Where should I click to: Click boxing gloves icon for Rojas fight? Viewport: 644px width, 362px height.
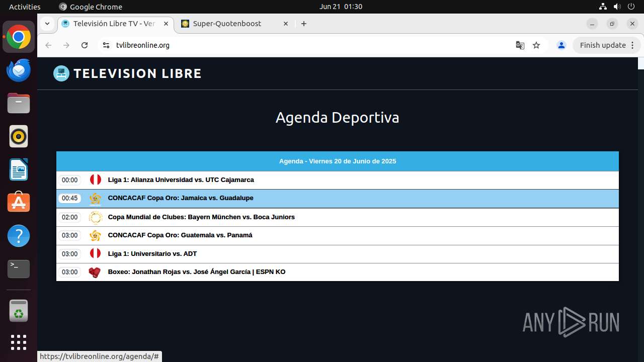(95, 272)
